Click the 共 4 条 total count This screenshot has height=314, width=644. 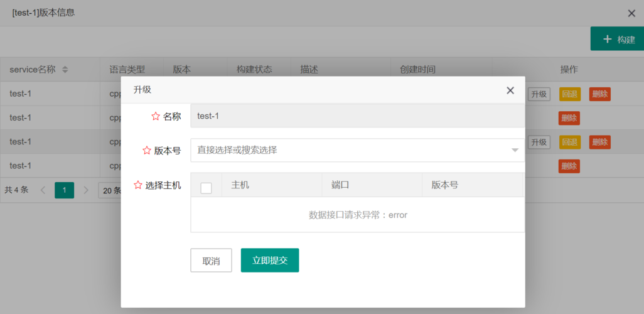(x=16, y=190)
